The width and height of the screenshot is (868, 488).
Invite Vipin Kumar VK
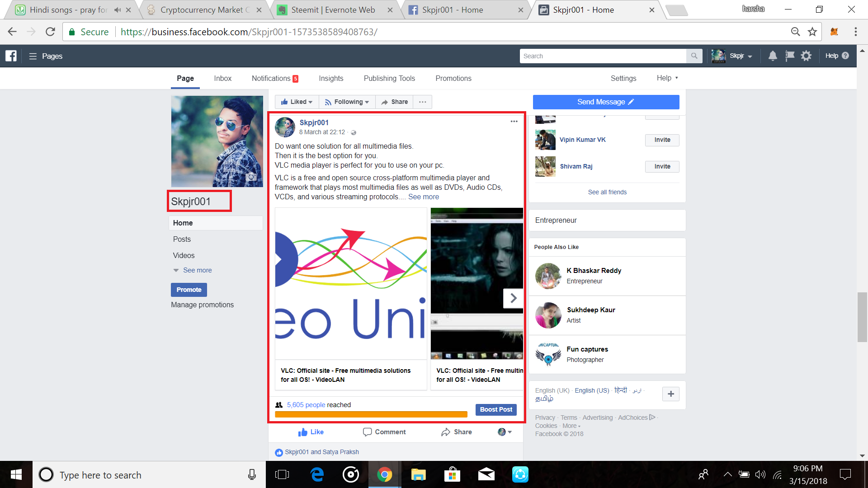click(x=662, y=140)
